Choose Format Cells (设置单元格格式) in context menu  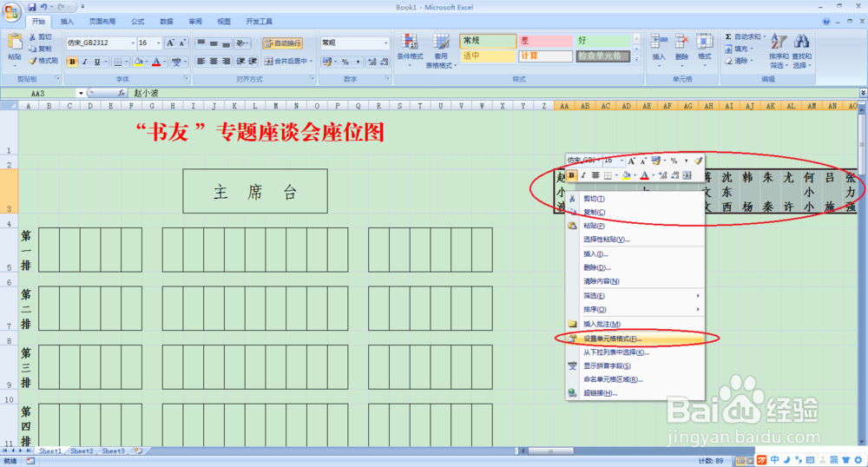click(x=635, y=339)
